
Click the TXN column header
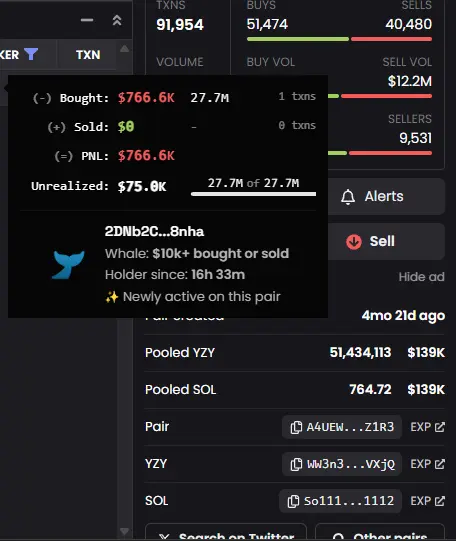pos(88,55)
